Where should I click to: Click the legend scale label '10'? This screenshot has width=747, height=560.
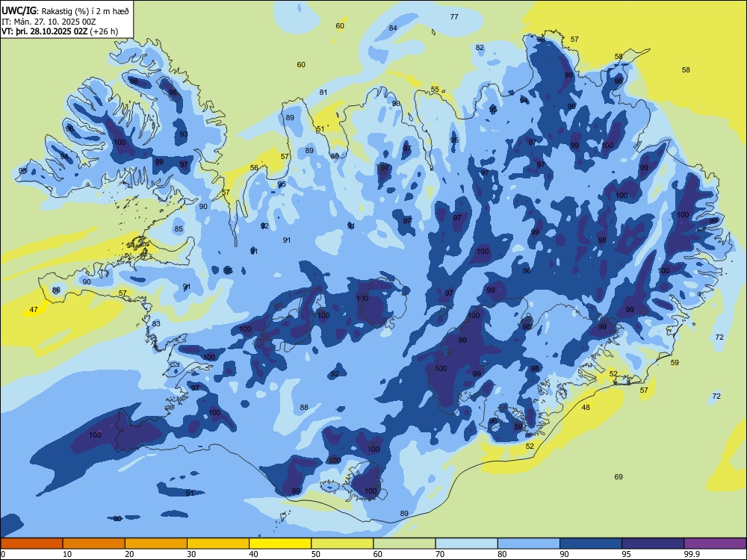click(67, 554)
